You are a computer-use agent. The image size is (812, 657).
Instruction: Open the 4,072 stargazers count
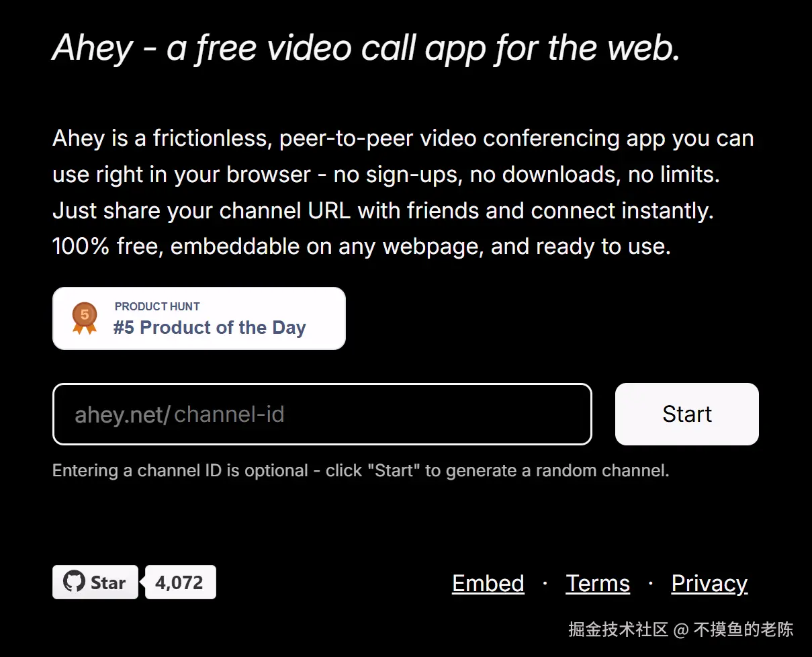(x=179, y=582)
